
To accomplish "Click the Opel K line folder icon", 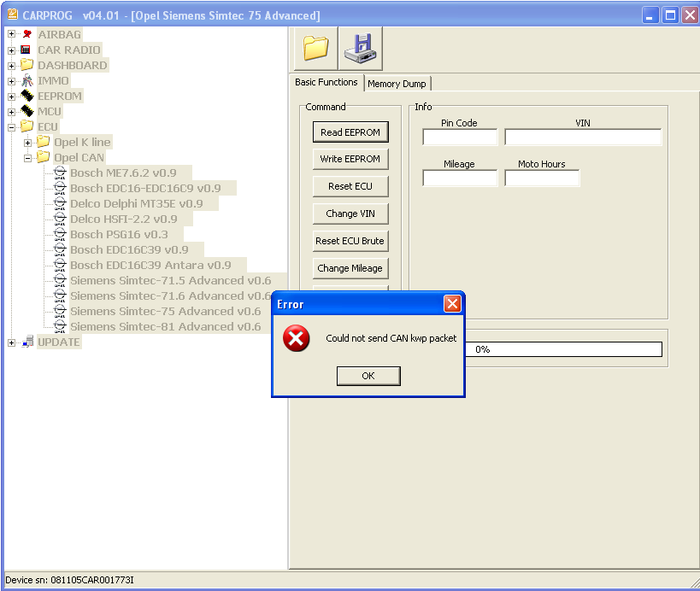I will click(44, 142).
